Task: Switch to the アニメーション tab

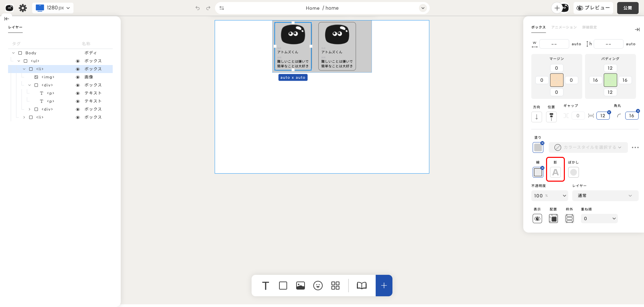Action: point(564,27)
